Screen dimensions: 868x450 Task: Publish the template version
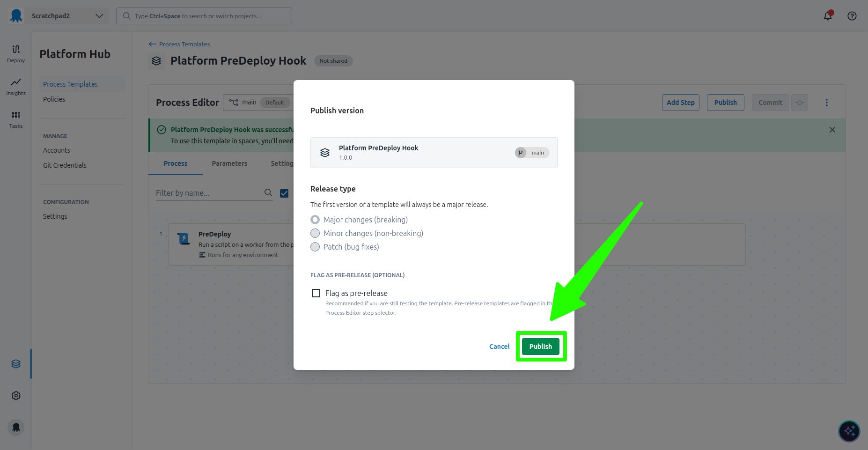point(541,346)
